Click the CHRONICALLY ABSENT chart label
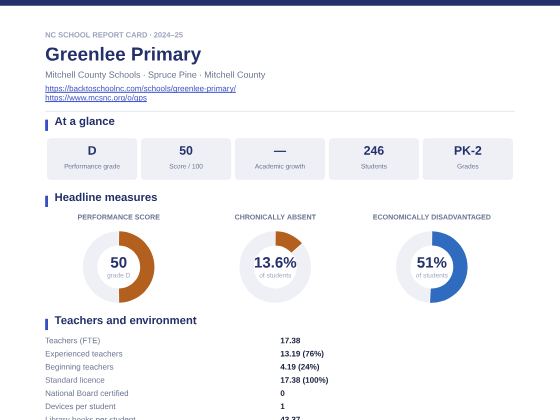The image size is (560, 420). (275, 217)
